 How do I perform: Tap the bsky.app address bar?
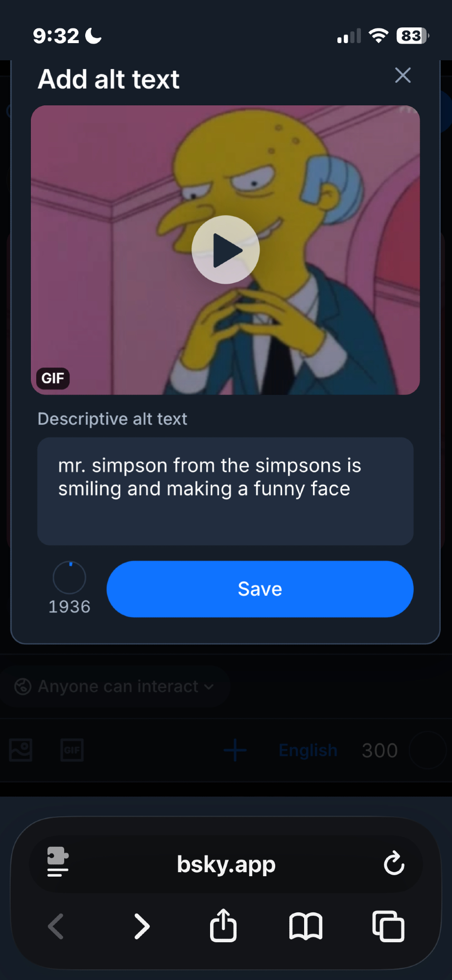(226, 864)
